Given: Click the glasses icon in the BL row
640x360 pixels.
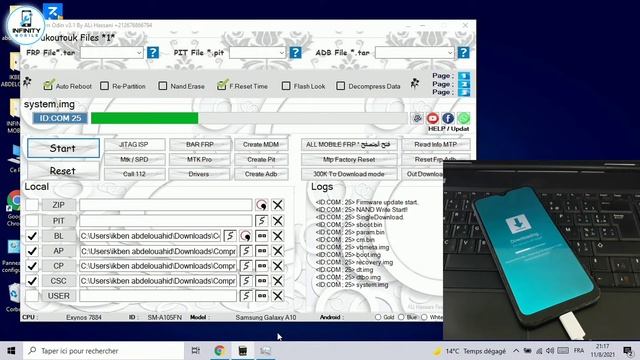Looking at the screenshot, I should (x=262, y=236).
